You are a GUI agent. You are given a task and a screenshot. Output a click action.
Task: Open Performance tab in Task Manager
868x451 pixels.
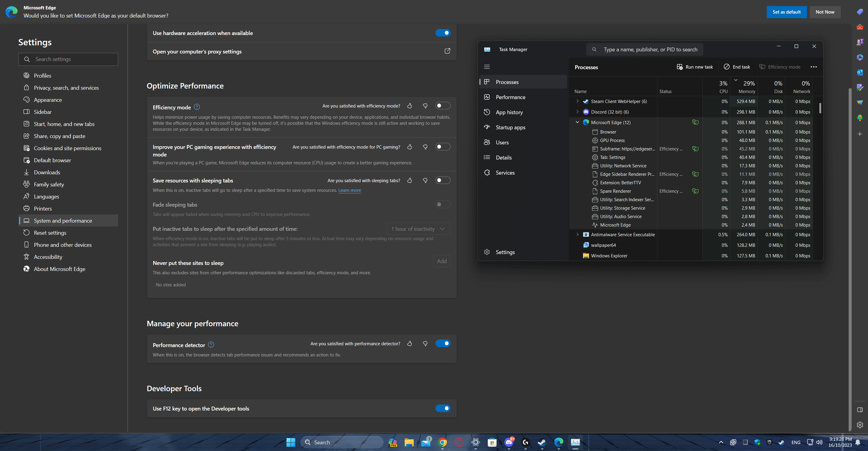click(x=523, y=97)
